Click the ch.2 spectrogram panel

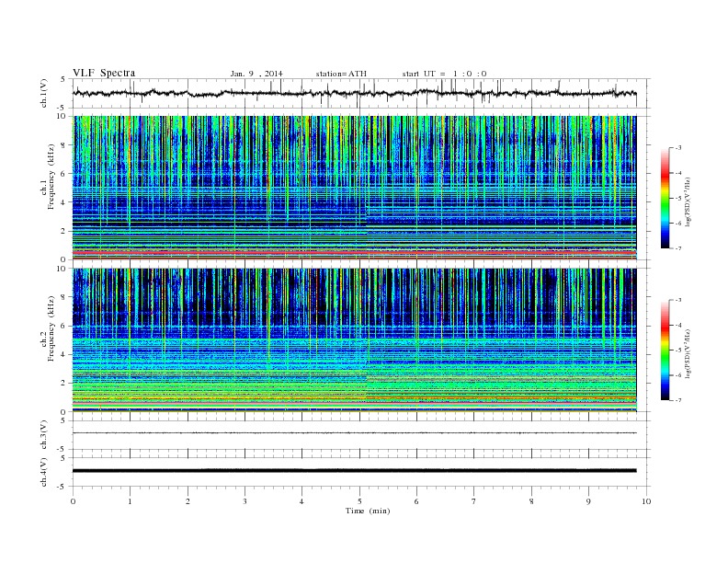pyautogui.click(x=354, y=340)
